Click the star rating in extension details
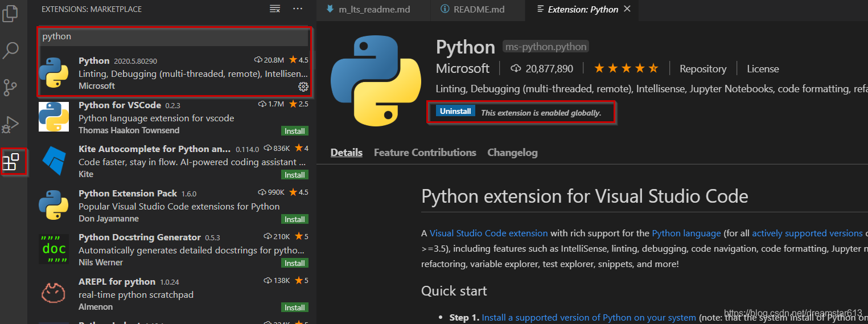Screen dimensions: 868x324 click(x=626, y=68)
